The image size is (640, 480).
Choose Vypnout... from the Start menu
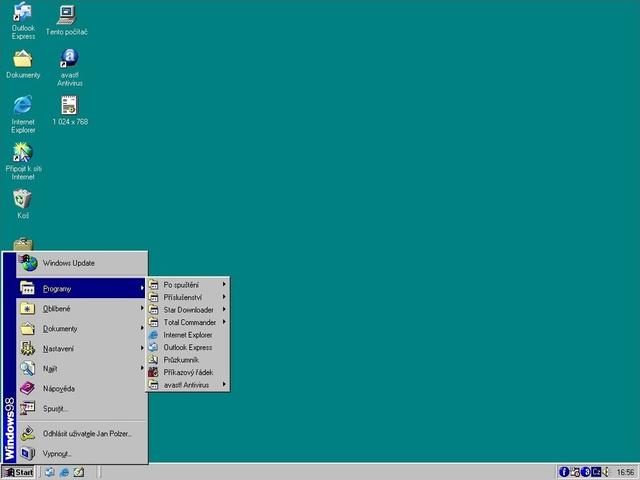coord(81,453)
